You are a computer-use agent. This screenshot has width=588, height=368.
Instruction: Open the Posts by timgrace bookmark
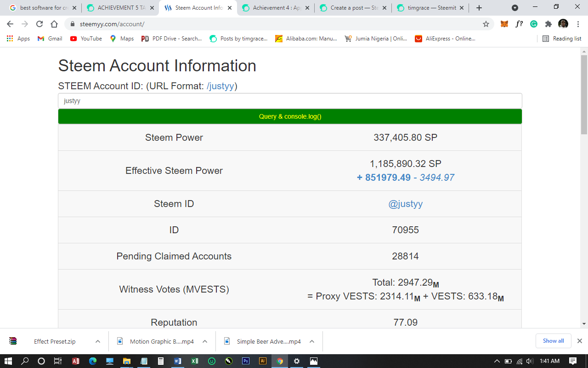click(x=238, y=39)
